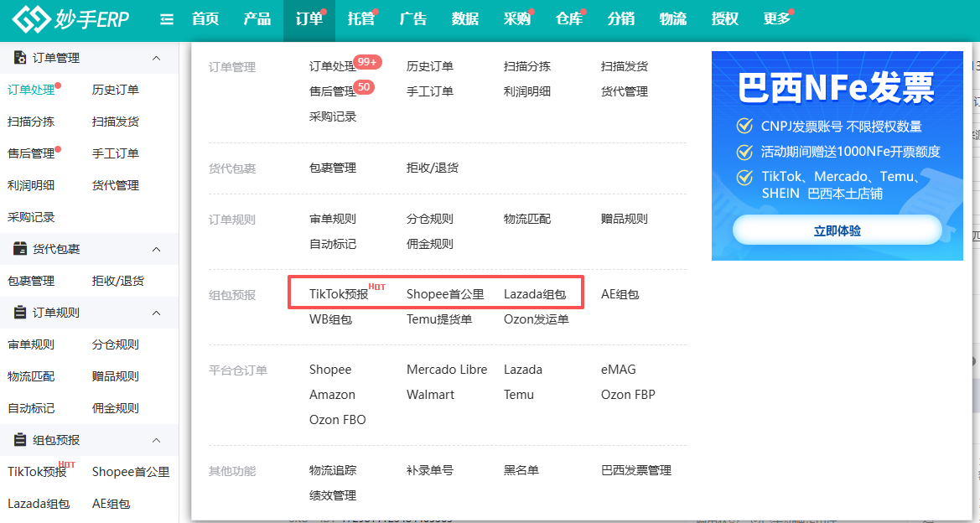Open TikTok预报 in the dropdown panel

(339, 294)
